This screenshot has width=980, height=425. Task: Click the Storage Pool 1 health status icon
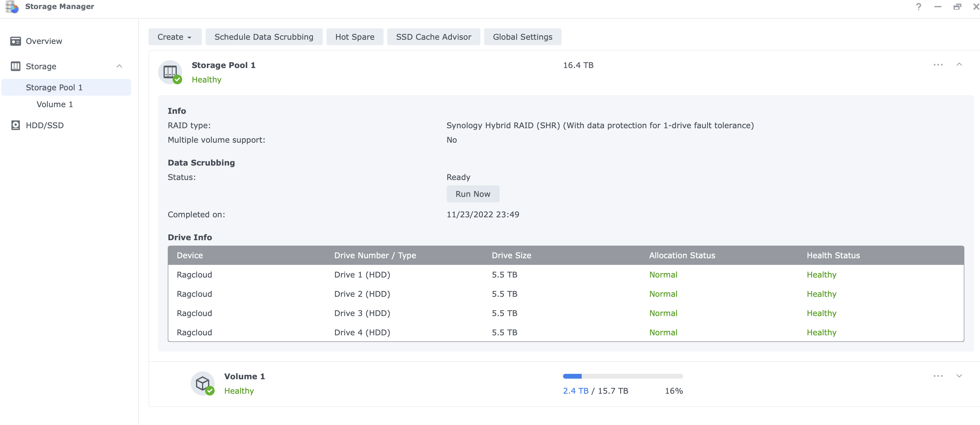[x=177, y=79]
